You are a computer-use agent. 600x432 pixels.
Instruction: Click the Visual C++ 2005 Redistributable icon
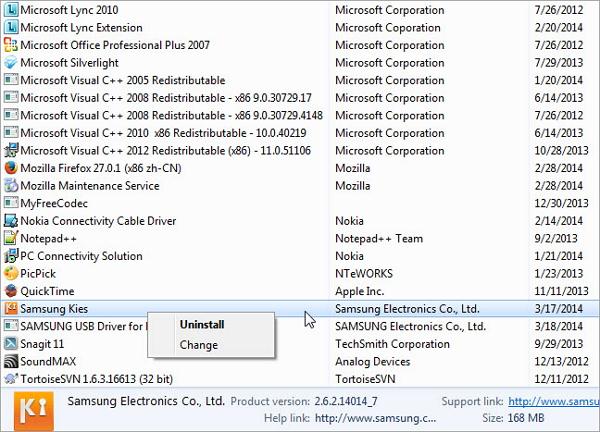coord(11,80)
